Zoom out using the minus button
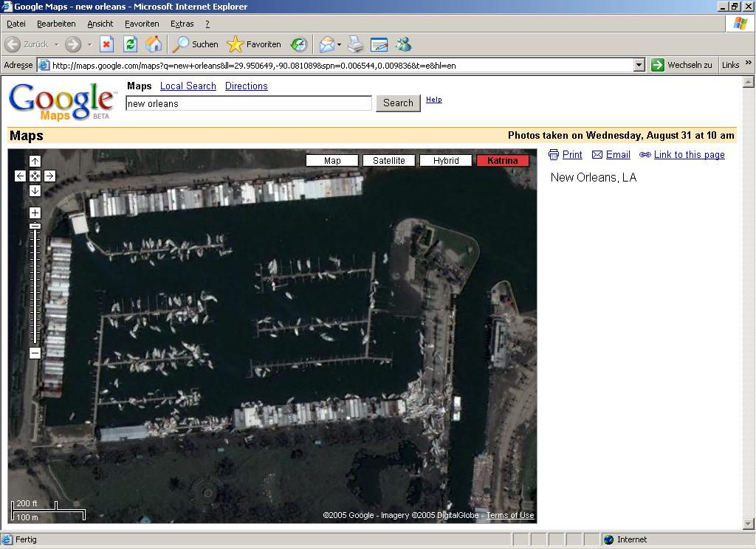 coord(35,353)
